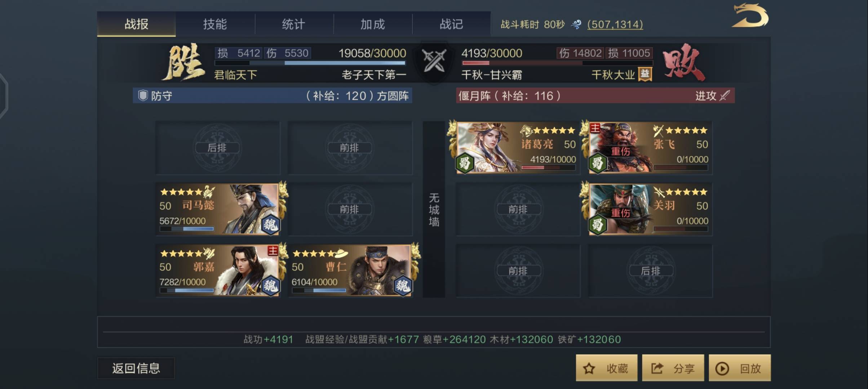Click the 分享 share button

673,368
